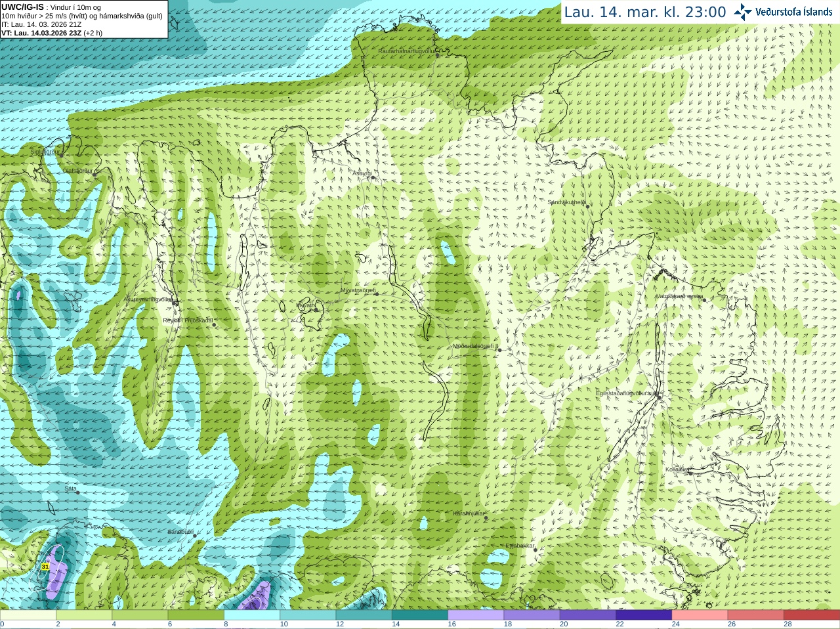Select the Sandbúðir station marker
840x629 pixels.
tap(195, 536)
